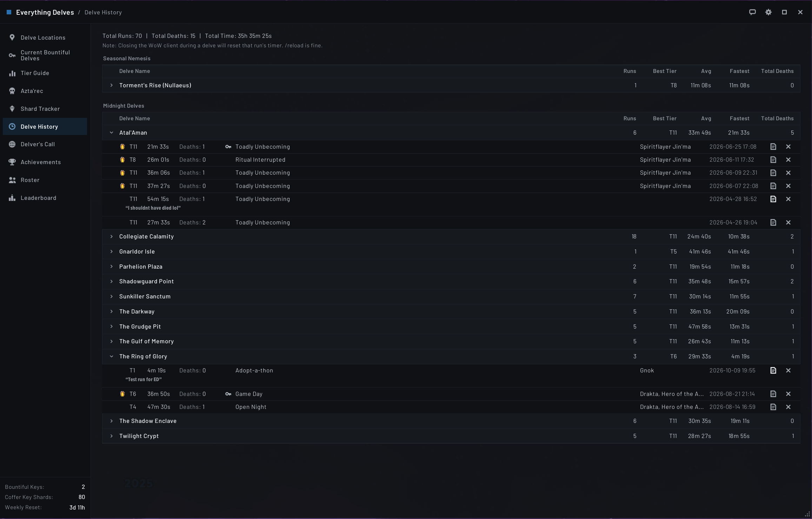Image resolution: width=812 pixels, height=519 pixels.
Task: Open note for the Ritual Interrupted run
Action: pyautogui.click(x=773, y=160)
